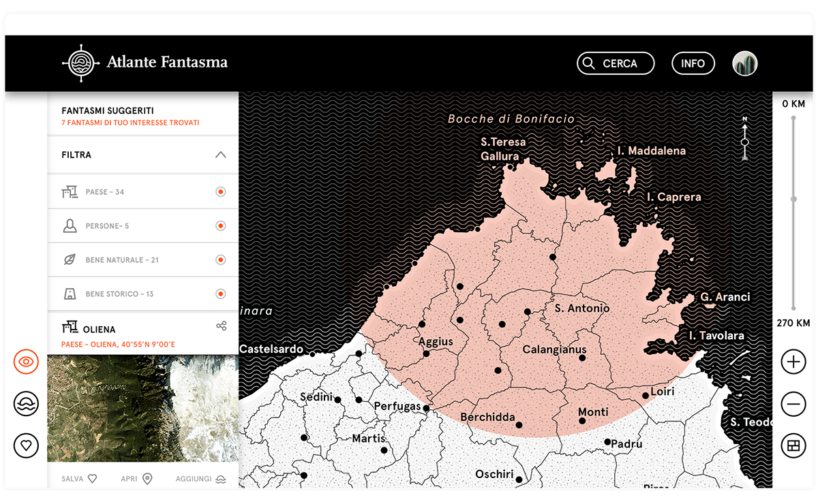Share the OLIENA card
This screenshot has height=504, width=818.
[x=221, y=326]
